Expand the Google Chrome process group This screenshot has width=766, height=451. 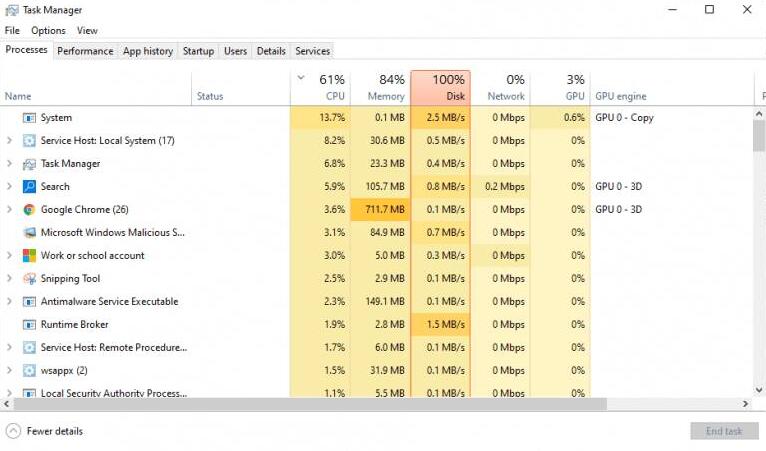[x=9, y=210]
